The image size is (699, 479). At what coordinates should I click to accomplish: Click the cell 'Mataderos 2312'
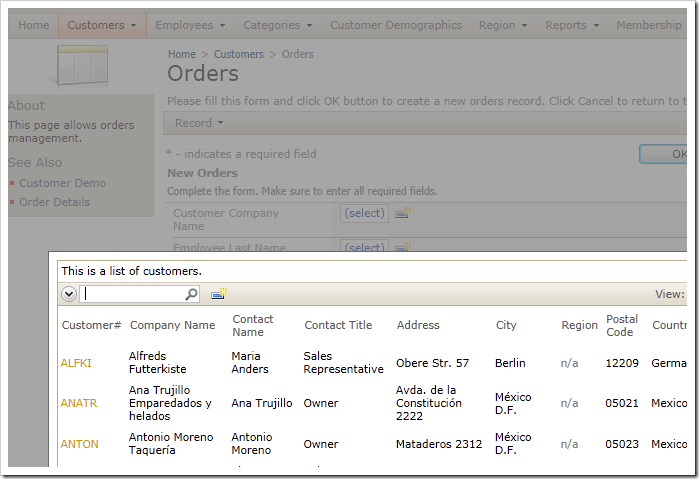point(439,444)
